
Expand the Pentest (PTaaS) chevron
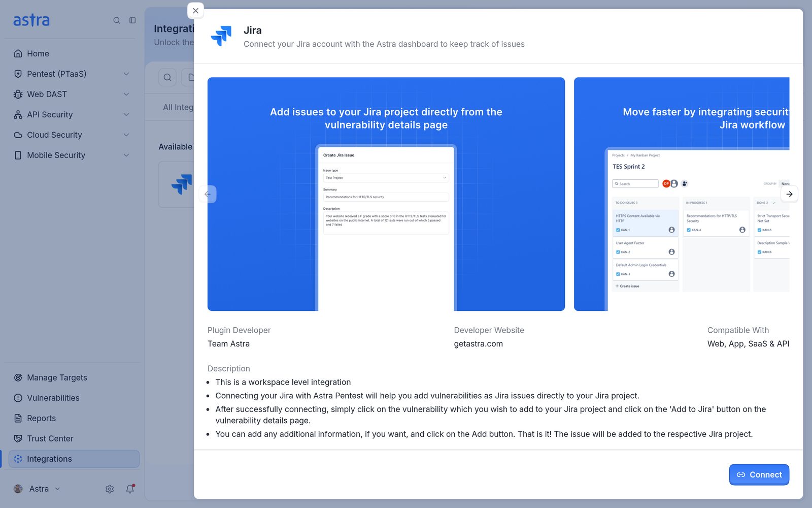[126, 74]
